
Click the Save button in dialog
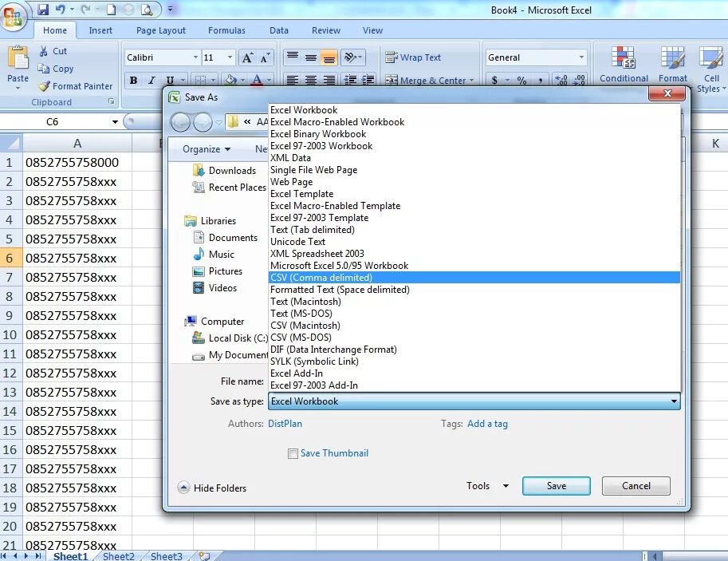click(557, 486)
